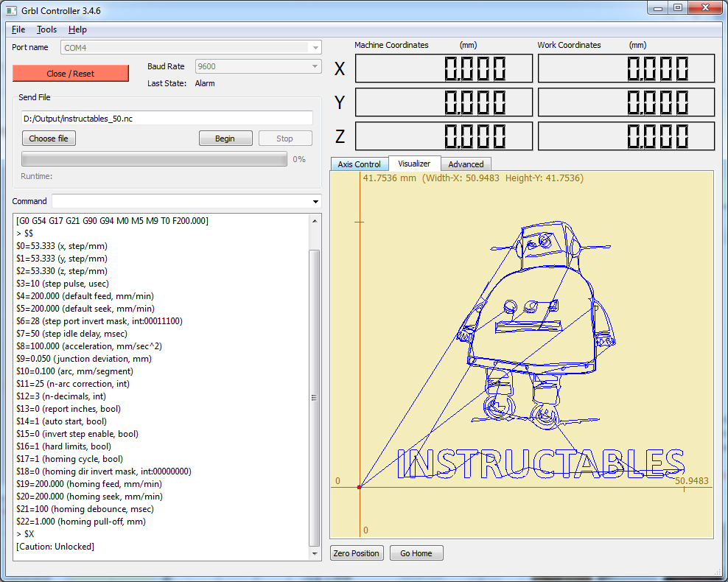
Task: Open the File menu
Action: (x=18, y=29)
